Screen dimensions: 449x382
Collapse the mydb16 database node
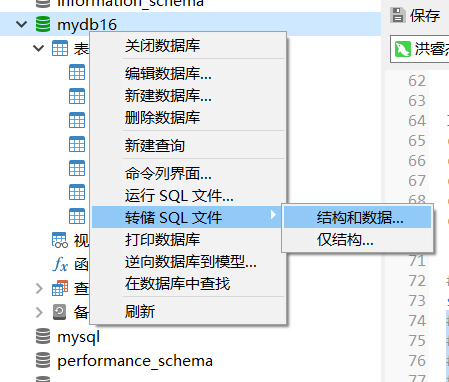[21, 24]
